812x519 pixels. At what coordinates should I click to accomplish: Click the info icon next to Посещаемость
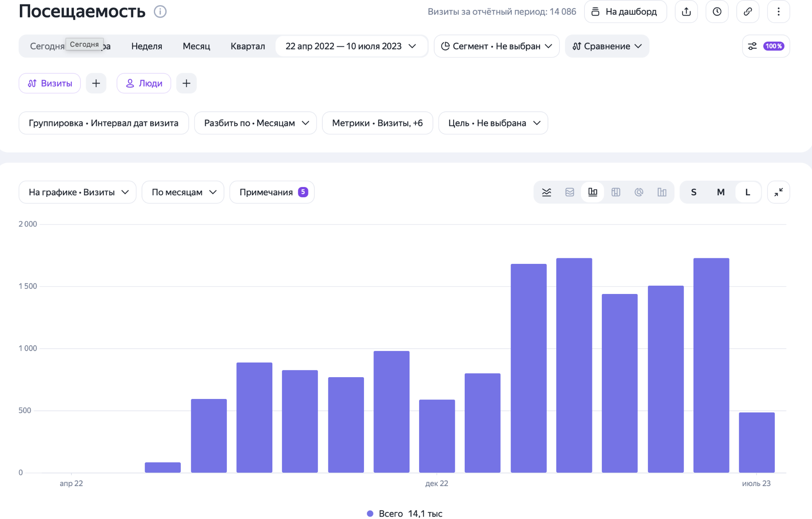[160, 11]
